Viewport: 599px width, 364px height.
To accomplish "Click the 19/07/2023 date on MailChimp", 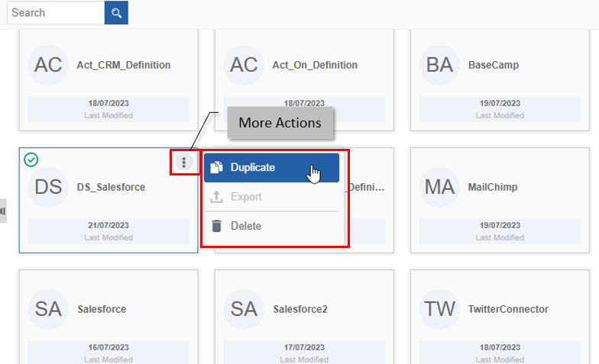I will (x=500, y=226).
